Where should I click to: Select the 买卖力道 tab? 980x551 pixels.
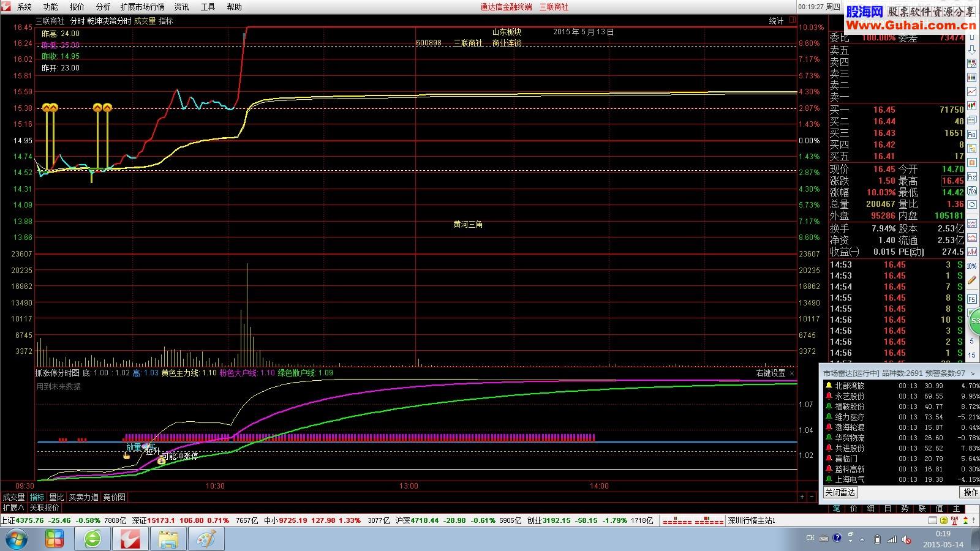(x=83, y=497)
